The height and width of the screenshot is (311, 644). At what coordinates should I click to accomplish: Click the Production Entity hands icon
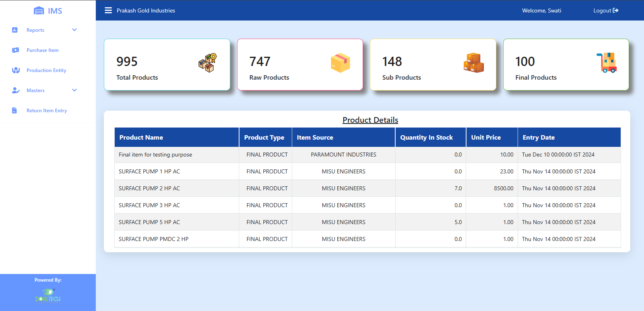tap(16, 70)
